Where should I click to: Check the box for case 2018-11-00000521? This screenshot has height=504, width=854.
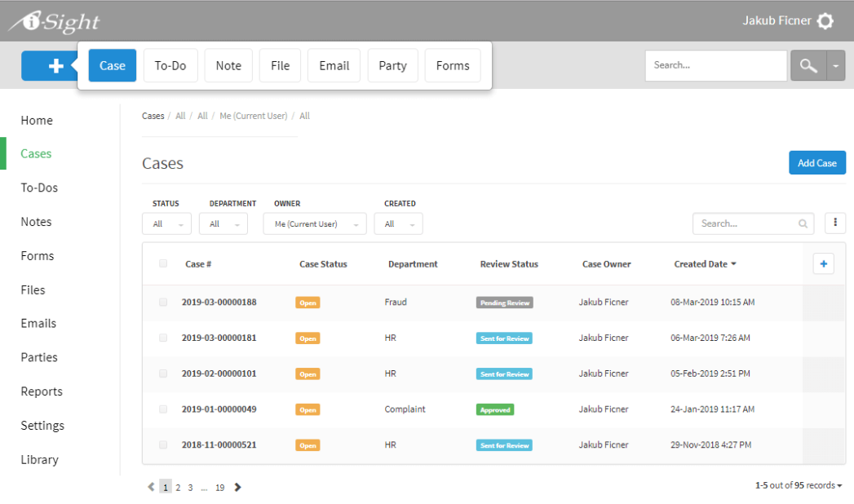coord(163,444)
